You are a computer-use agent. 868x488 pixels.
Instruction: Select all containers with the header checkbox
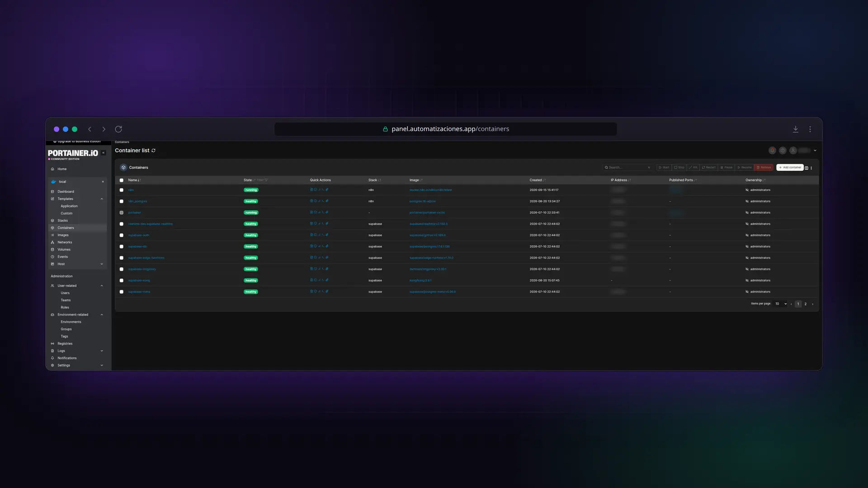pos(121,180)
